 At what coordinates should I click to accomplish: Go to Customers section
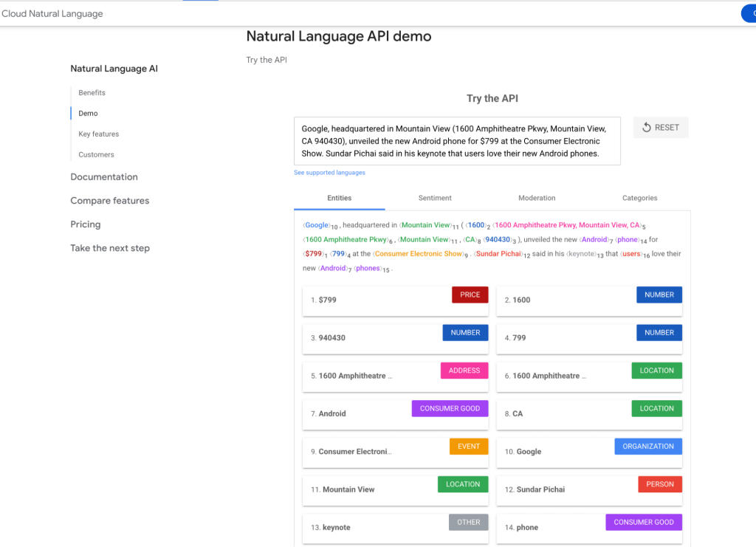point(97,155)
